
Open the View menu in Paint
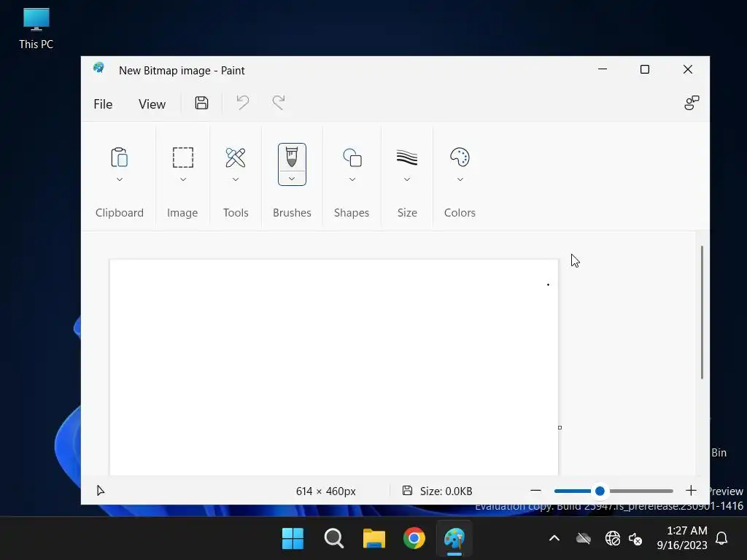(x=152, y=104)
